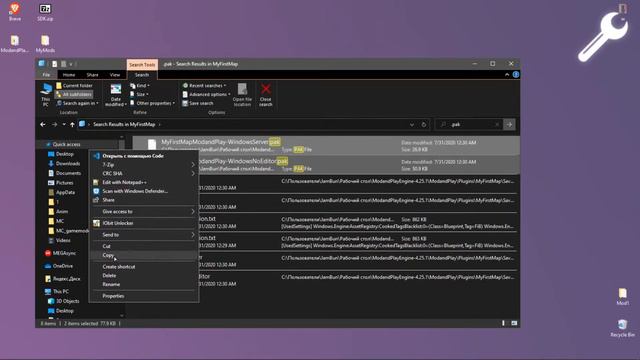Open the SDK.zip desktop archive
This screenshot has width=640, height=360.
45,11
